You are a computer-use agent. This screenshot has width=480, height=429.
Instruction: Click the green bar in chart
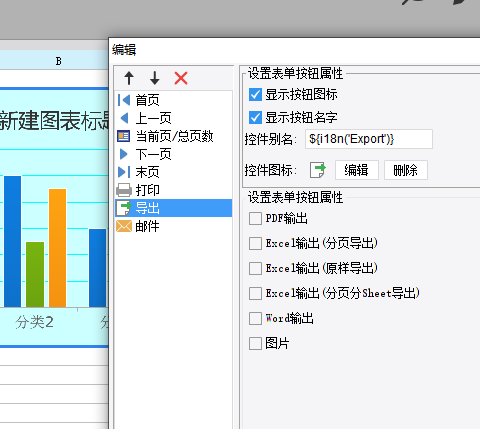point(35,274)
